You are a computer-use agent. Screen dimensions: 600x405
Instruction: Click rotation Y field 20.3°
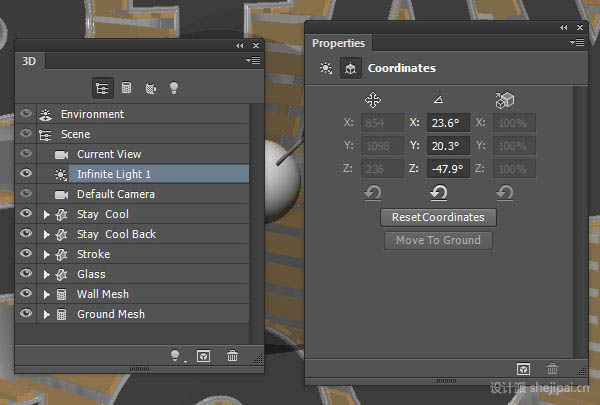(x=448, y=146)
